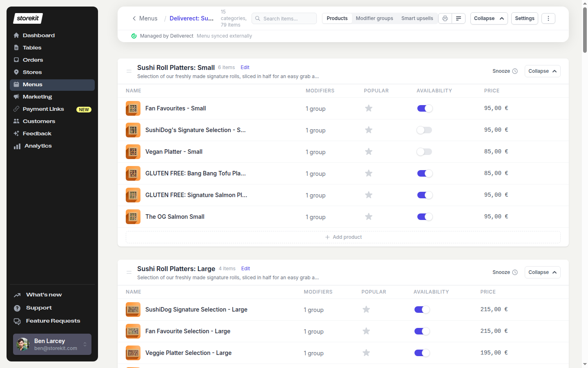This screenshot has height=368, width=588.
Task: Click the Feature Requests chat icon
Action: tap(17, 321)
